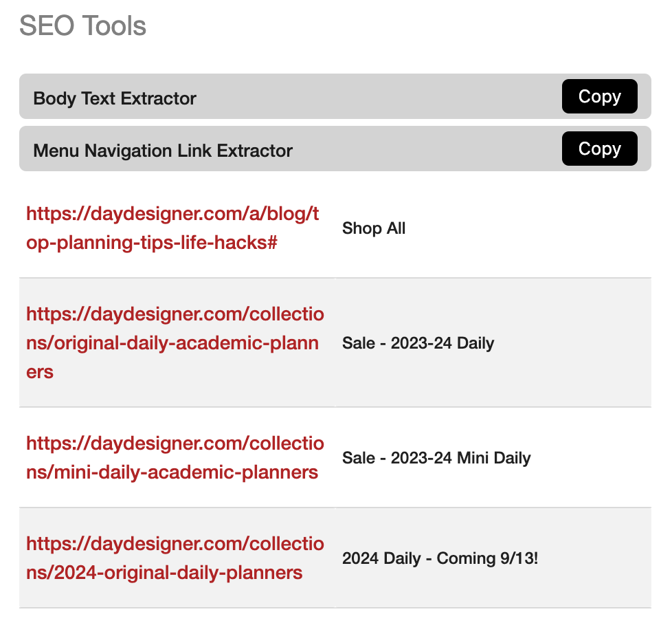Click the SEO Tools heading
Viewport: 672px width, 623px height.
pos(82,25)
